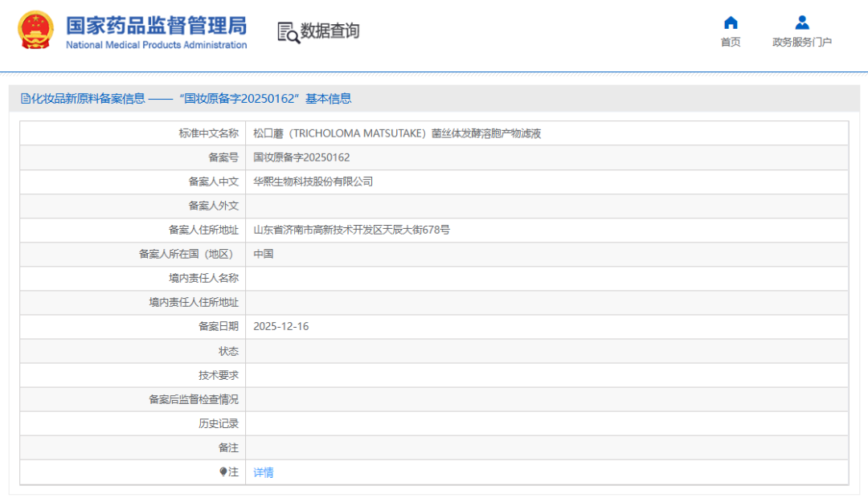Image resolution: width=868 pixels, height=502 pixels.
Task: Click the National Medical Products Administration English logo
Action: pos(156,44)
